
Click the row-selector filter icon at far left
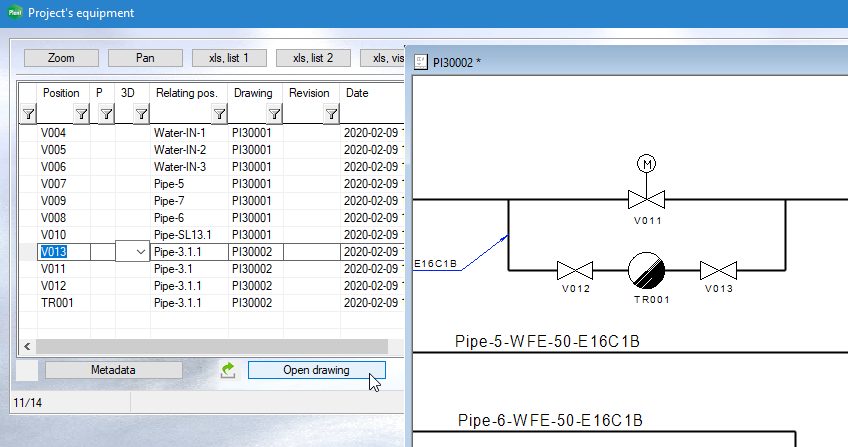28,115
